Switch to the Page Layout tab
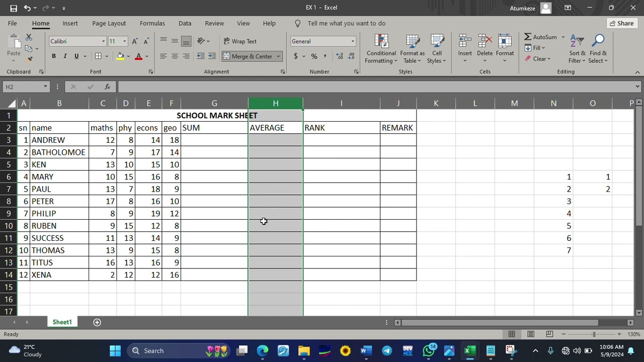The width and height of the screenshot is (644, 362). tap(109, 23)
